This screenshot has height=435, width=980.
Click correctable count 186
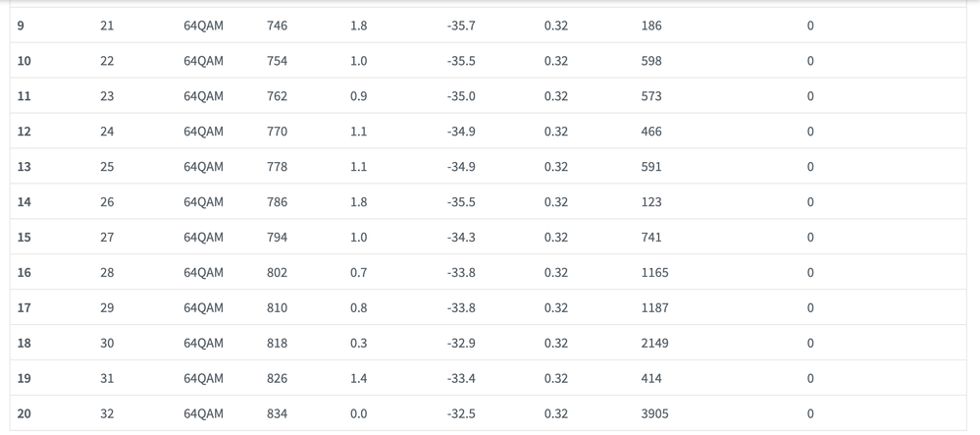click(651, 26)
